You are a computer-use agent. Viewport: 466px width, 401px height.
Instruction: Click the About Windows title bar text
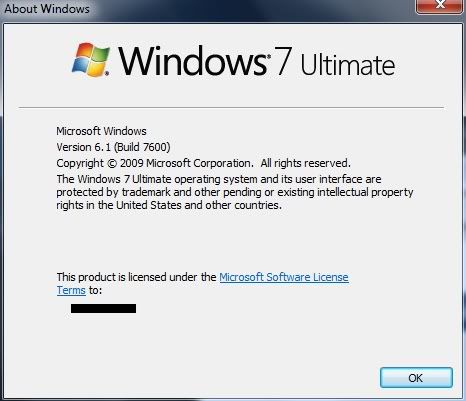click(47, 9)
